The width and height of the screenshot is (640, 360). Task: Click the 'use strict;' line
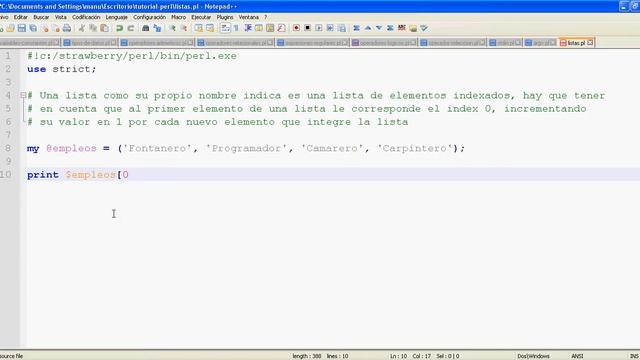(62, 69)
